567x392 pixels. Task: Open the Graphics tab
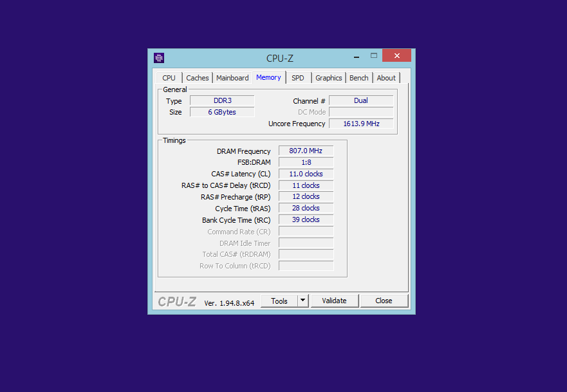(329, 78)
